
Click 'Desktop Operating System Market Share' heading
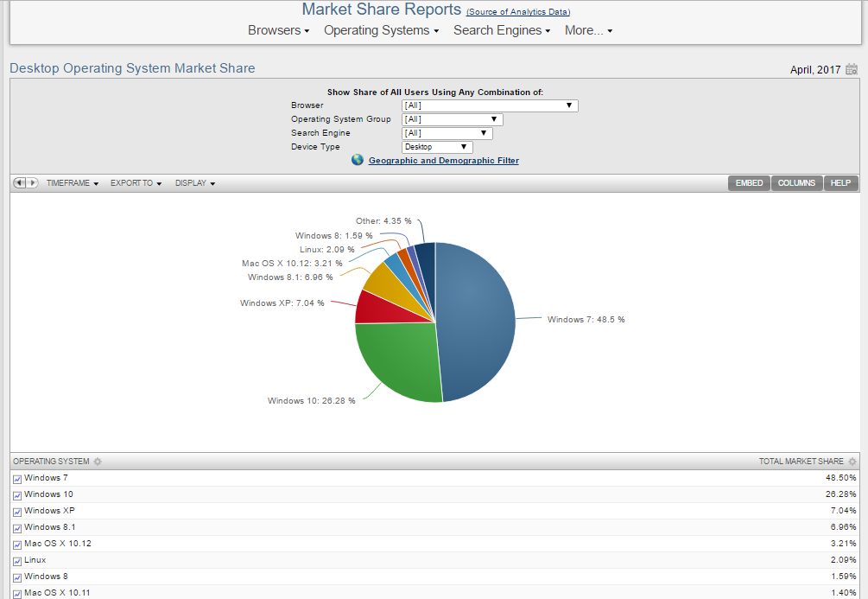tap(132, 68)
